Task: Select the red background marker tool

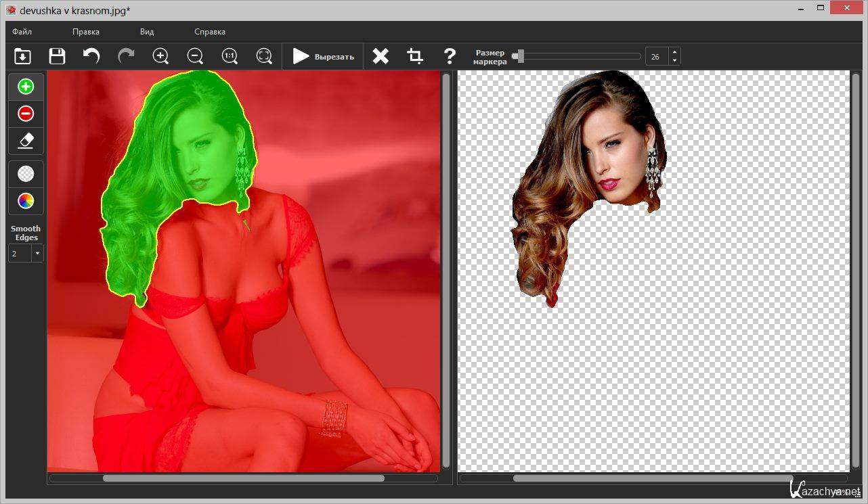Action: [26, 114]
